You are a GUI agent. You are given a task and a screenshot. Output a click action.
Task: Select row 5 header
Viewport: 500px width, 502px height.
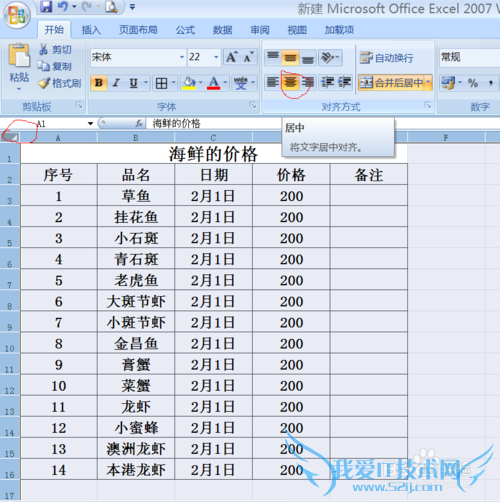tap(10, 238)
